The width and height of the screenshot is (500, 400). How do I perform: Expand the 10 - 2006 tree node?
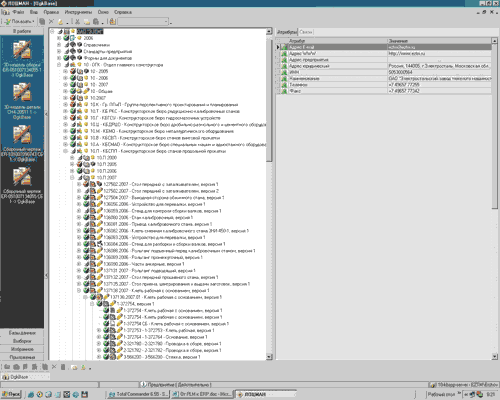pos(66,78)
